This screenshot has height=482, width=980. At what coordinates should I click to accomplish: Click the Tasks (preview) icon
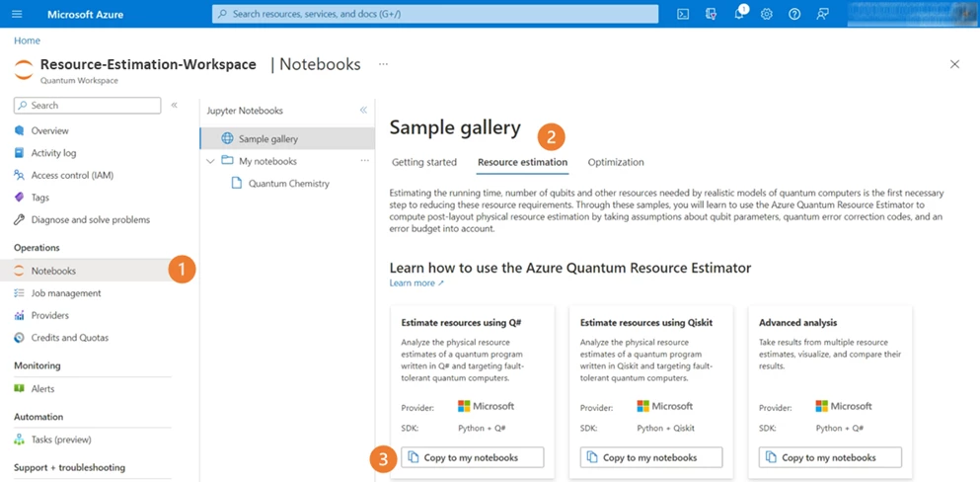pos(20,440)
